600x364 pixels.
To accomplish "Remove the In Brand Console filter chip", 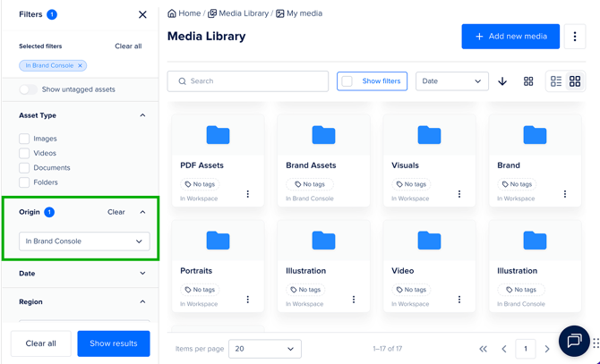I will tap(80, 65).
